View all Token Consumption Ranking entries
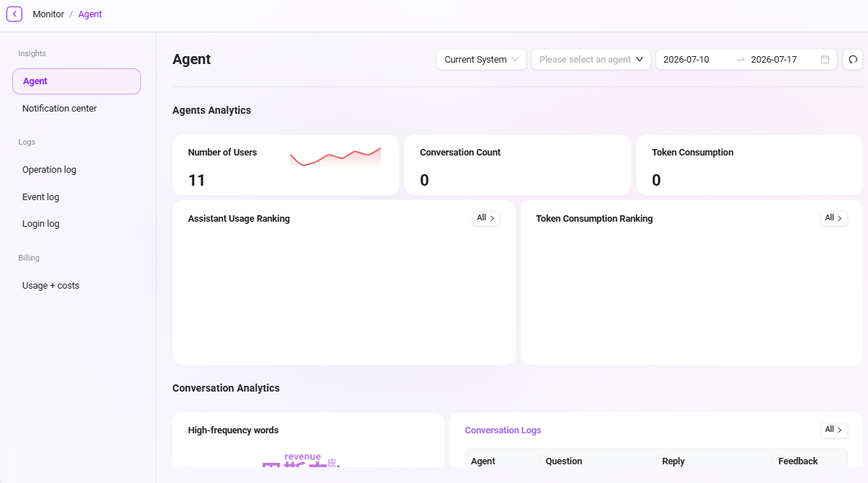868x483 pixels. coord(834,218)
